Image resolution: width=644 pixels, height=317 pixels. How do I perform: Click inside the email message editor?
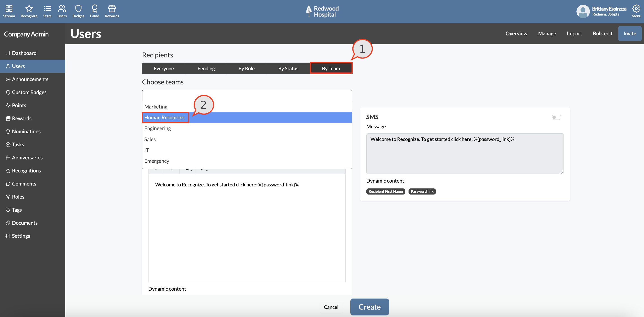247,228
